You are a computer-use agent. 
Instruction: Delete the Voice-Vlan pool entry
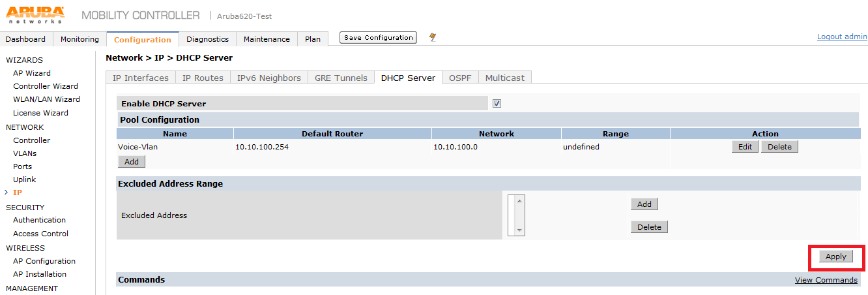point(779,147)
